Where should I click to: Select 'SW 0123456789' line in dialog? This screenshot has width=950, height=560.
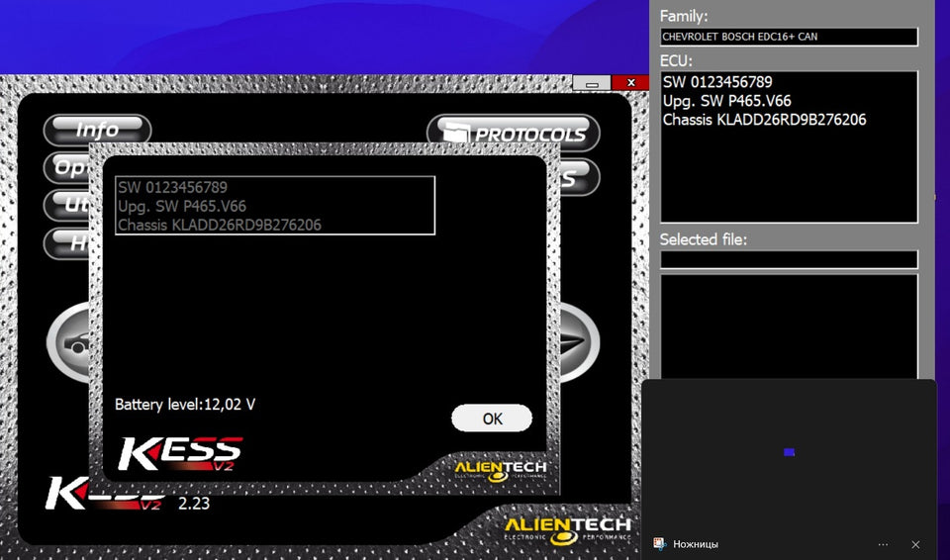(172, 187)
